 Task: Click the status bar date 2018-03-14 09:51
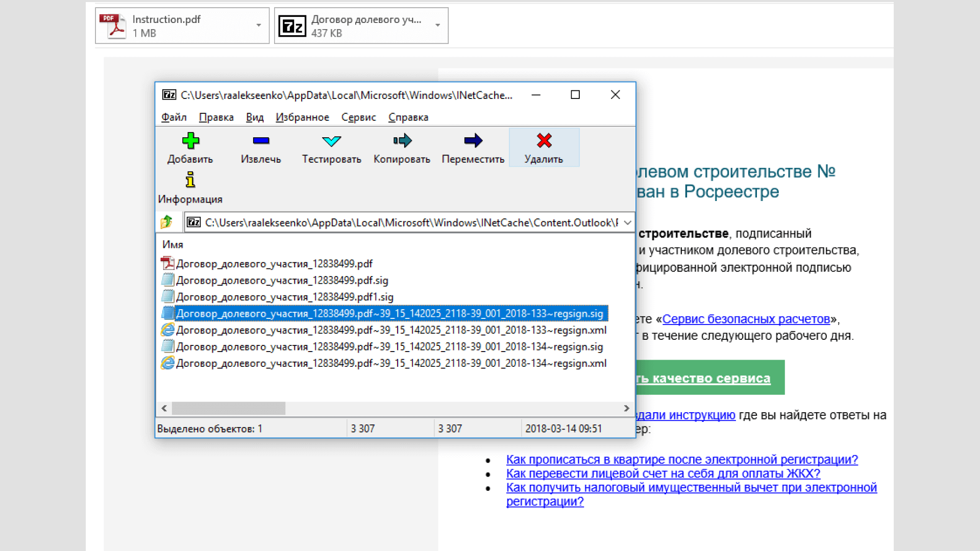pos(563,429)
